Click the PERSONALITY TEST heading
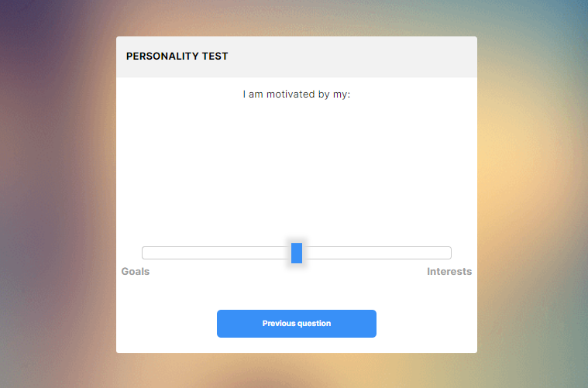This screenshot has width=588, height=388. [x=177, y=57]
